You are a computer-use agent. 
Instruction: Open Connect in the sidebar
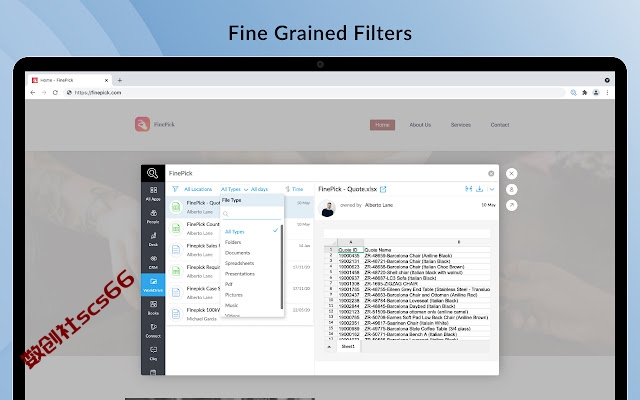pos(153,331)
